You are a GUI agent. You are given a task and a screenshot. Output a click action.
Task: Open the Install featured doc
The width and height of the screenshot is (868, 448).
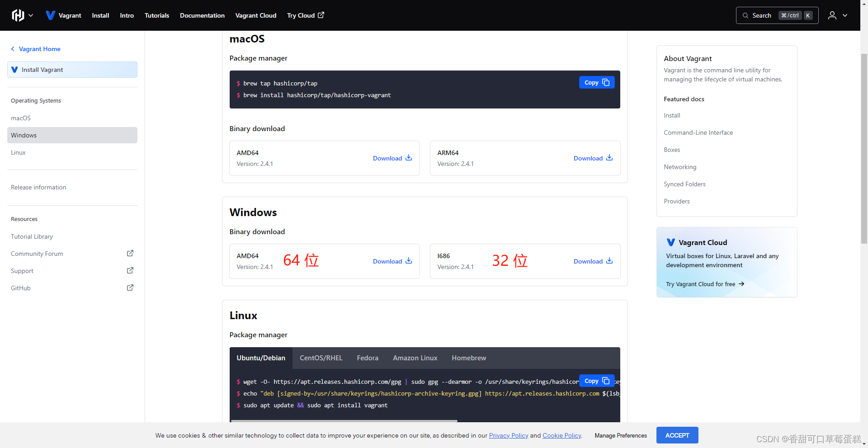672,115
